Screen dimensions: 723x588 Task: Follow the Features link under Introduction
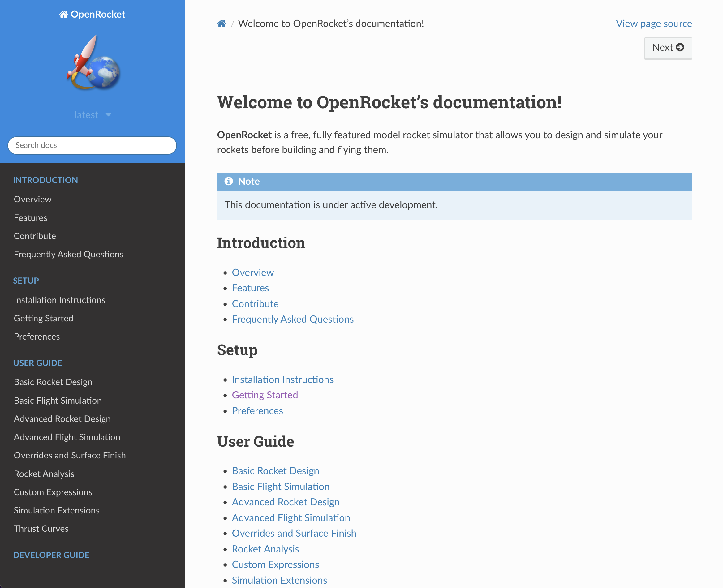(250, 288)
